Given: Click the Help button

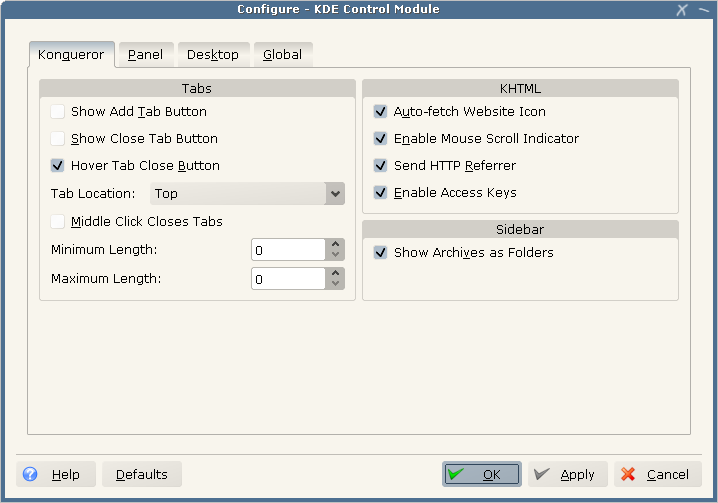Looking at the screenshot, I should (x=56, y=474).
